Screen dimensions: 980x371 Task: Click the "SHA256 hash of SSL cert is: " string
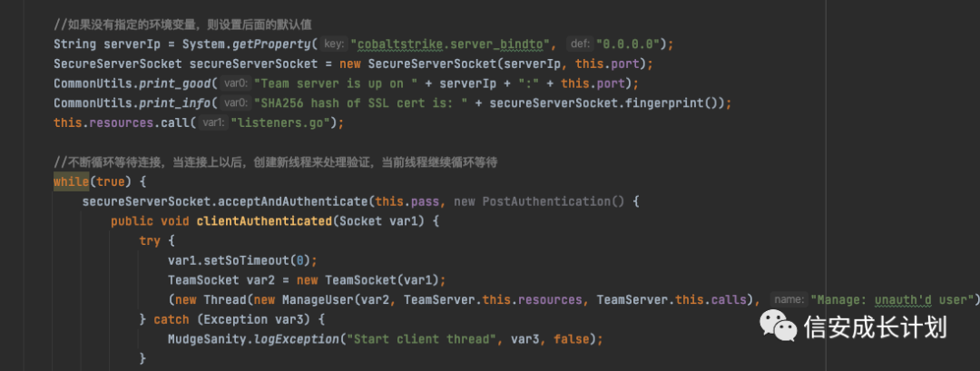tap(361, 103)
